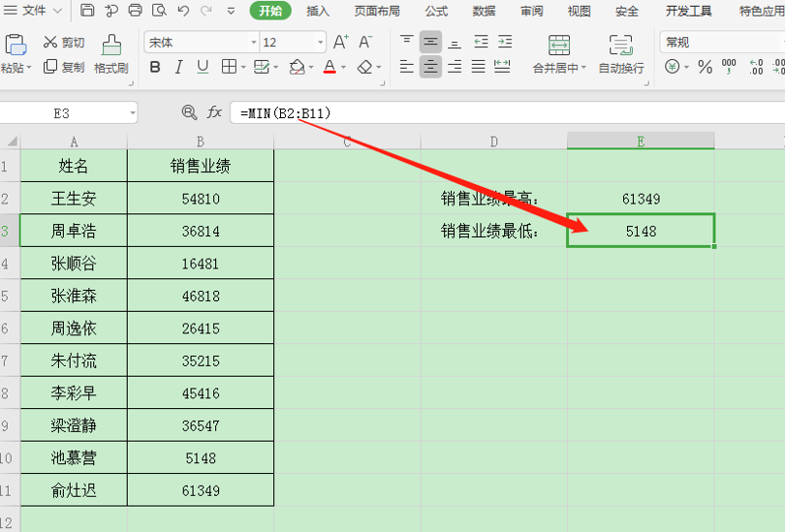Switch to the 审阅 tab
Viewport: 785px width, 532px height.
(x=532, y=11)
